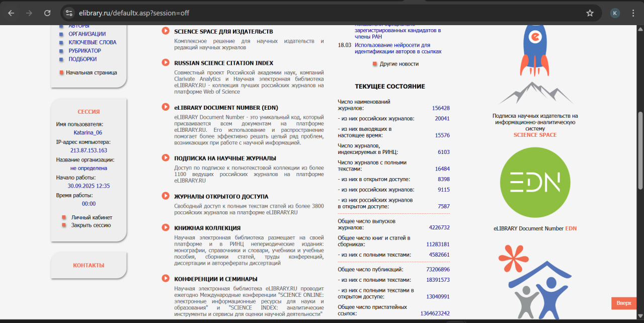The width and height of the screenshot is (644, 323).
Task: Click the browser reload page icon
Action: pos(47,13)
